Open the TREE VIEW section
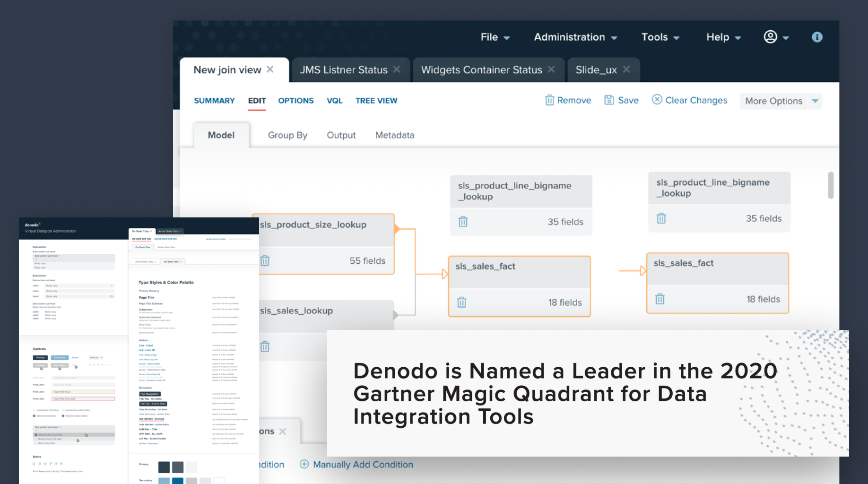This screenshot has width=868, height=484. (x=376, y=101)
